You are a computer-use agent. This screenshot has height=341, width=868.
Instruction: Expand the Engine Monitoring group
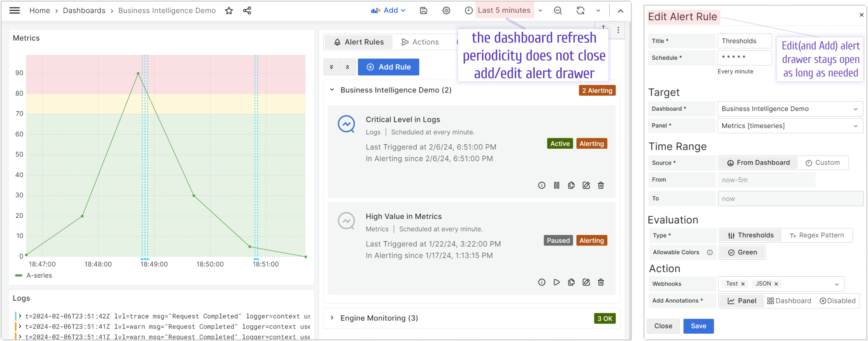pyautogui.click(x=332, y=318)
